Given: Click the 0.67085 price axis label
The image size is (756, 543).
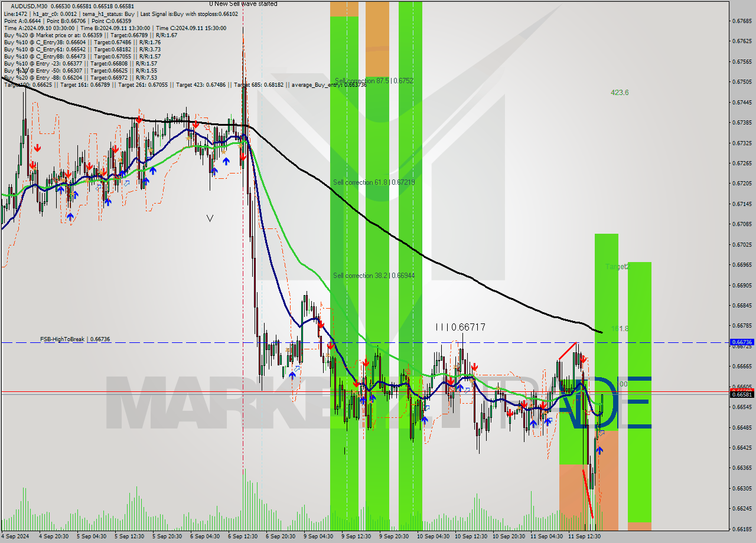Looking at the screenshot, I should 742,224.
